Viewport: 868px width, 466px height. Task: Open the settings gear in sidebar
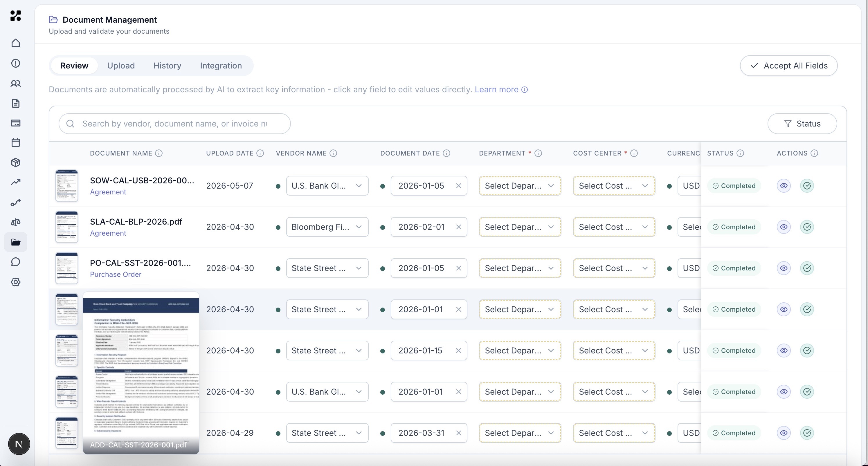(x=15, y=282)
